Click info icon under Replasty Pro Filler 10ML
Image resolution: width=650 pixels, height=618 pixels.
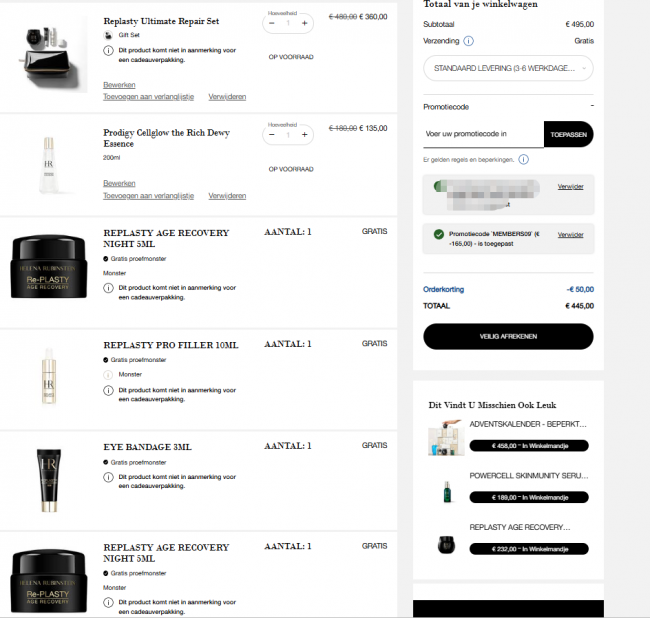tap(108, 390)
